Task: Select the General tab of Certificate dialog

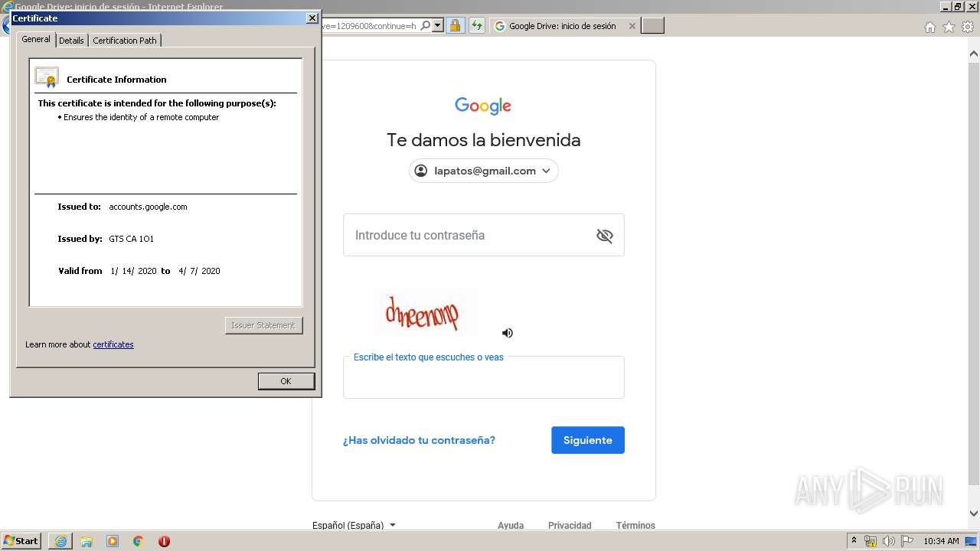Action: (x=36, y=39)
